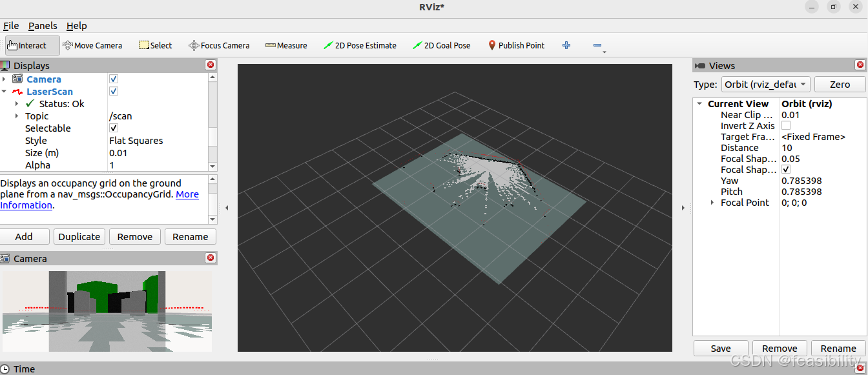
Task: Click the Flat Squares style value
Action: coord(136,141)
